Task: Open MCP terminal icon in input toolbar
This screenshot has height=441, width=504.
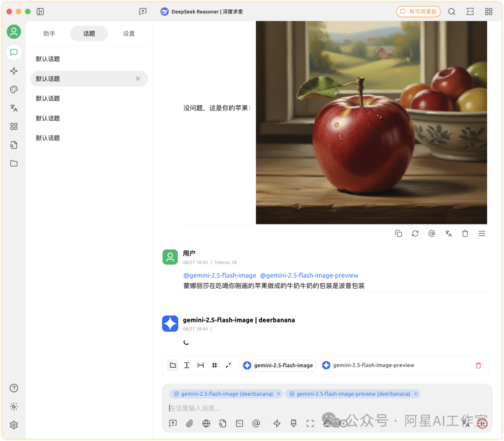Action: (x=239, y=424)
